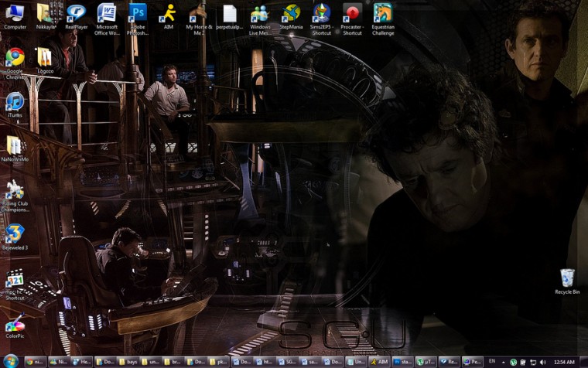Image resolution: width=588 pixels, height=368 pixels.
Task: Select the Riding Club Championships shortcut
Action: tap(15, 196)
